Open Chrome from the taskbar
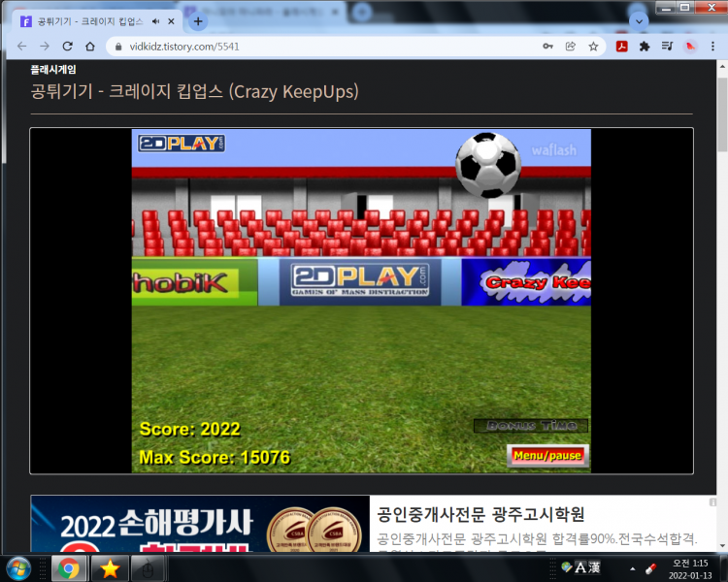The height and width of the screenshot is (582, 728). (69, 568)
